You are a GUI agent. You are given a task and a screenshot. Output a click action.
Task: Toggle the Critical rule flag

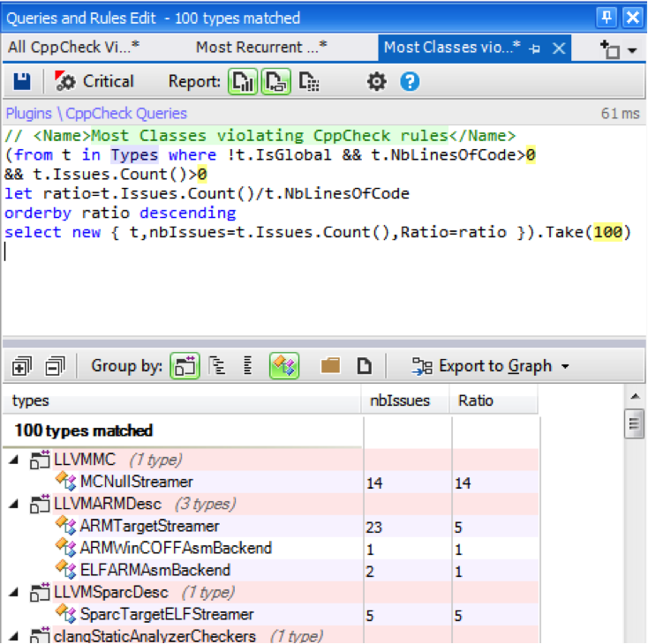[x=94, y=81]
